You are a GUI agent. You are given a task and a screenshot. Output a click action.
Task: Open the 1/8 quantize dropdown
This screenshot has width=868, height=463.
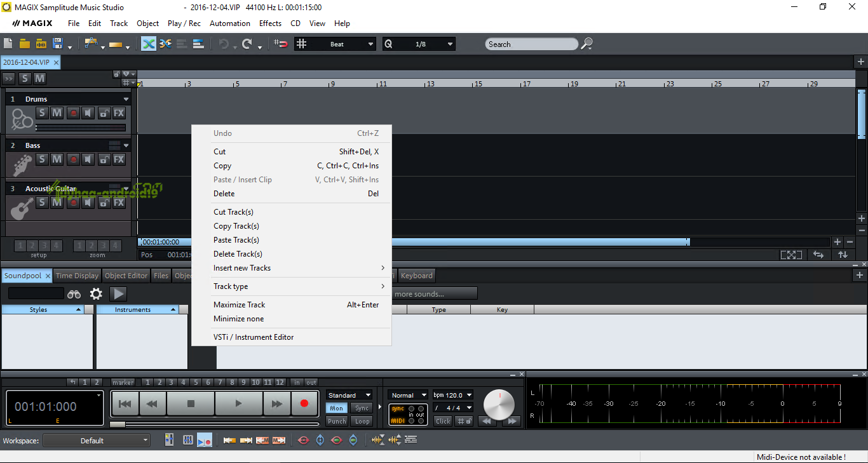tap(450, 44)
